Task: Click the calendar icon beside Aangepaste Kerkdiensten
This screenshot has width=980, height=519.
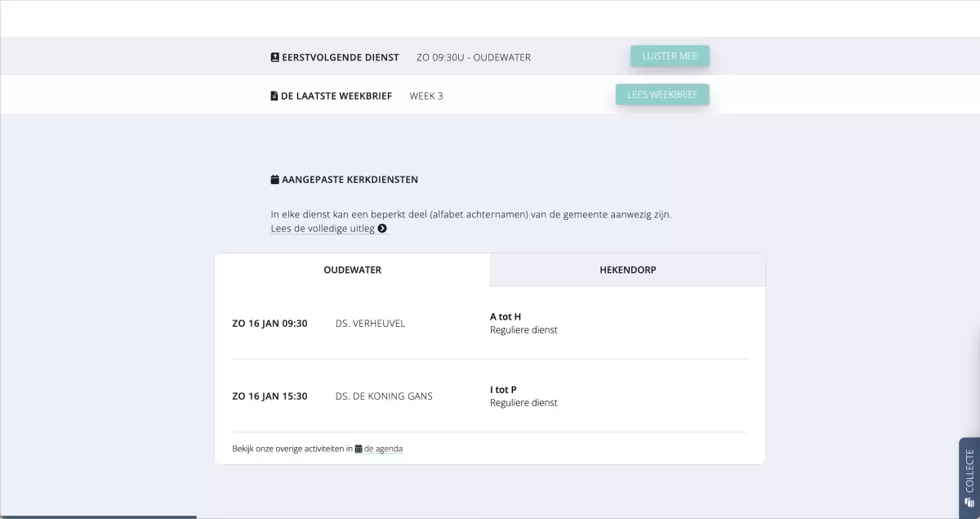Action: [x=274, y=180]
